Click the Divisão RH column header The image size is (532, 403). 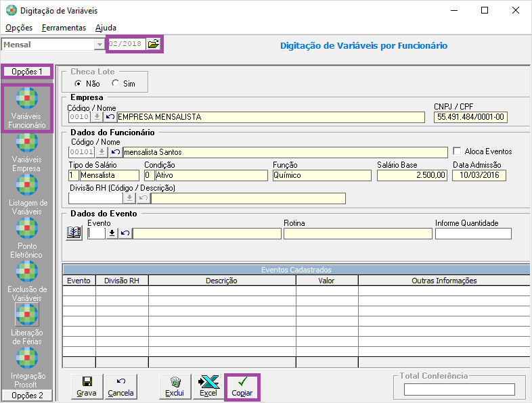[122, 281]
